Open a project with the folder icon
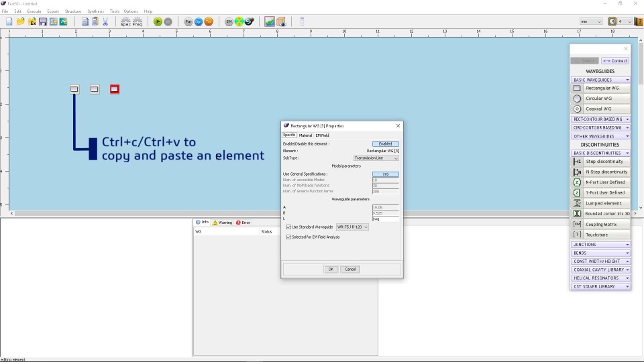Viewport: 644px width, 362px height. pyautogui.click(x=21, y=21)
